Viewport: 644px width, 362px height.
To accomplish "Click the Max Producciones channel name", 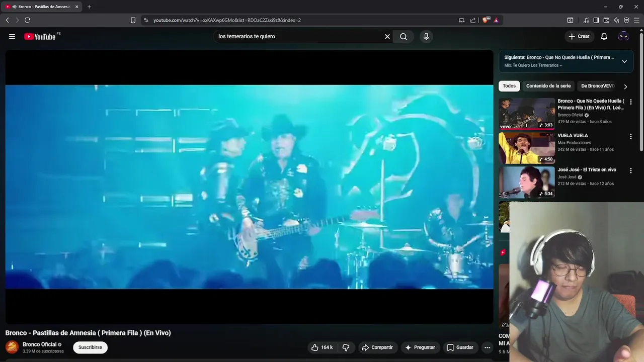I will tap(574, 143).
